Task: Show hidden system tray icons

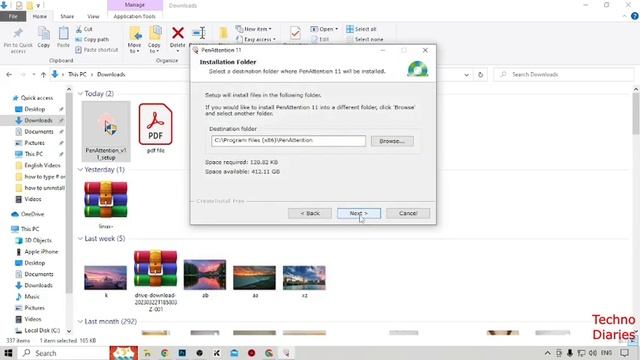Action: [547, 353]
